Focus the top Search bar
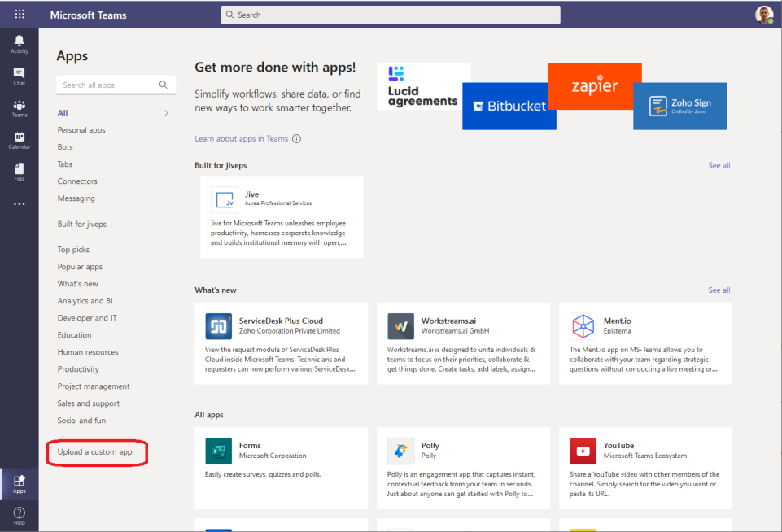The width and height of the screenshot is (782, 532). point(391,15)
